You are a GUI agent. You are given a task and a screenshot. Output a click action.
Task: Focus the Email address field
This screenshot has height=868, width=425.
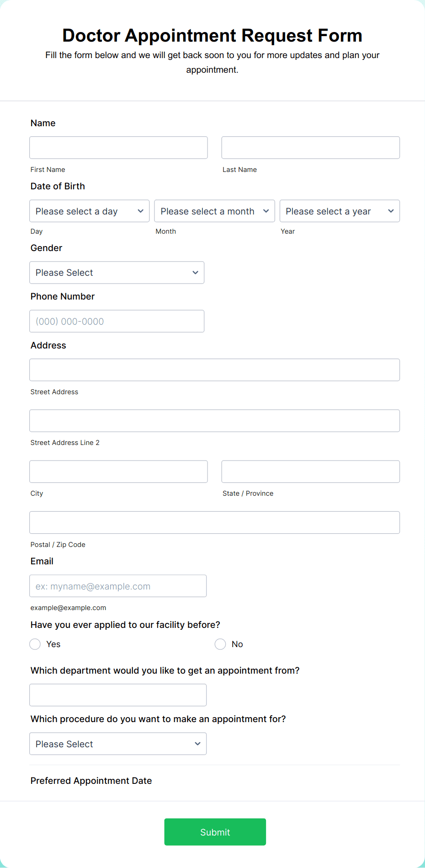(x=117, y=585)
